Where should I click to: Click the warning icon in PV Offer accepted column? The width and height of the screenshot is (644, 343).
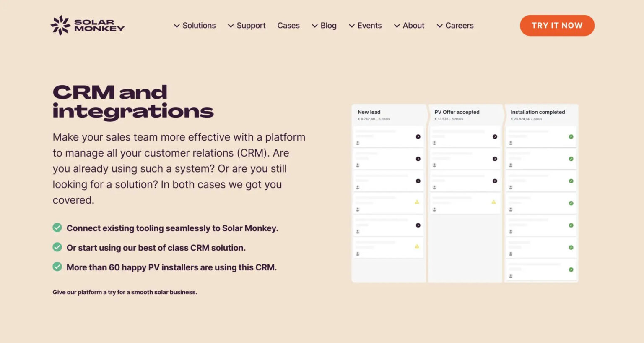coord(493,202)
